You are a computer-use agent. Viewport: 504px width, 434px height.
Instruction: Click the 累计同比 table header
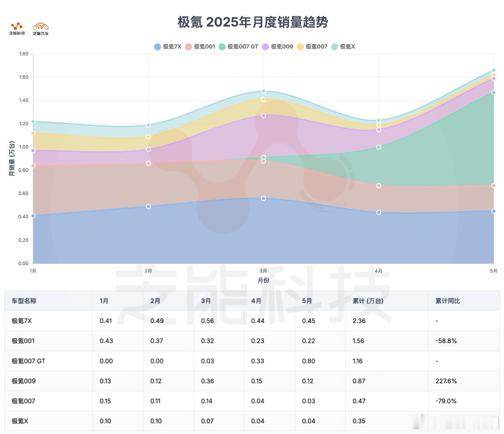click(x=448, y=301)
